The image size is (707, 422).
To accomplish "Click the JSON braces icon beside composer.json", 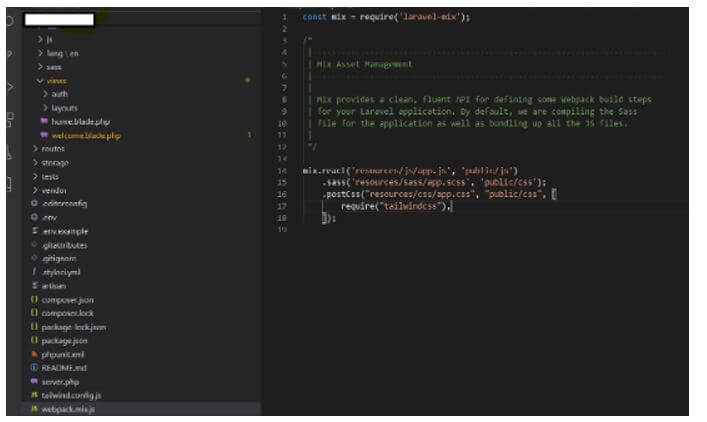I will (34, 299).
